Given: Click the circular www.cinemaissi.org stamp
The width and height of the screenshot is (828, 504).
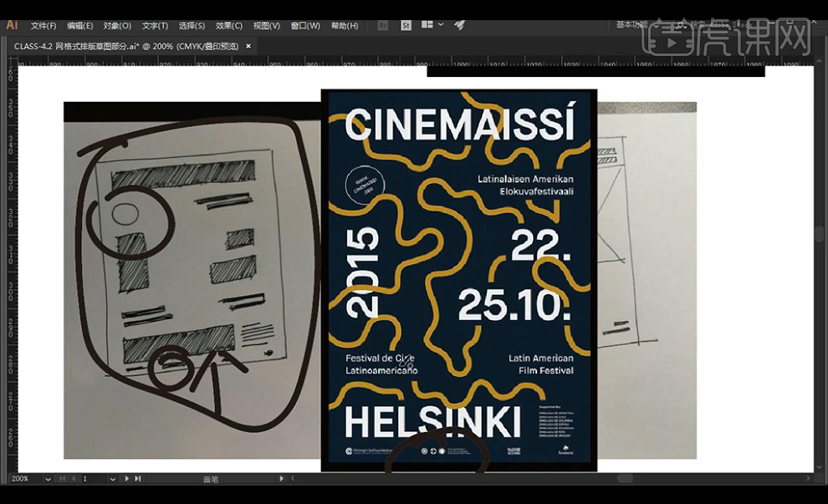Looking at the screenshot, I should pyautogui.click(x=365, y=185).
